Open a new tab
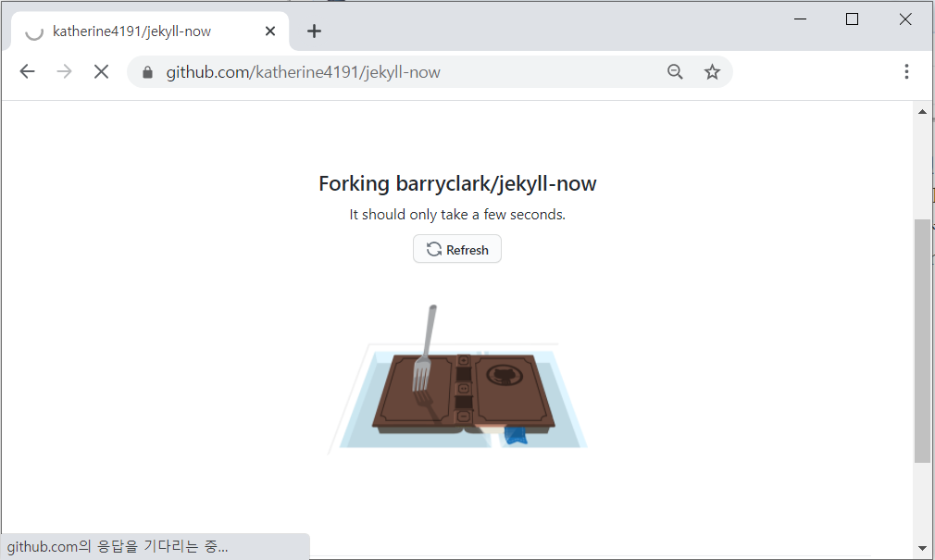Screen dimensions: 935x560 click(314, 31)
